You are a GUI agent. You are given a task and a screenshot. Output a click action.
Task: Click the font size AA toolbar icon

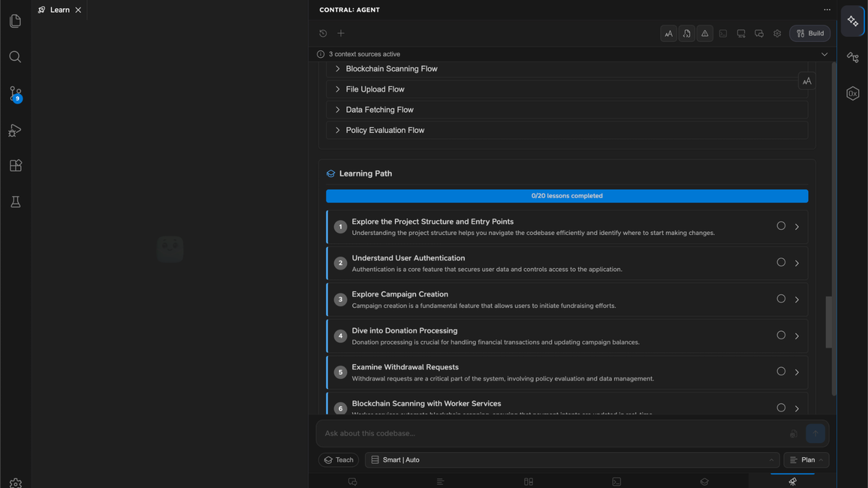(668, 33)
